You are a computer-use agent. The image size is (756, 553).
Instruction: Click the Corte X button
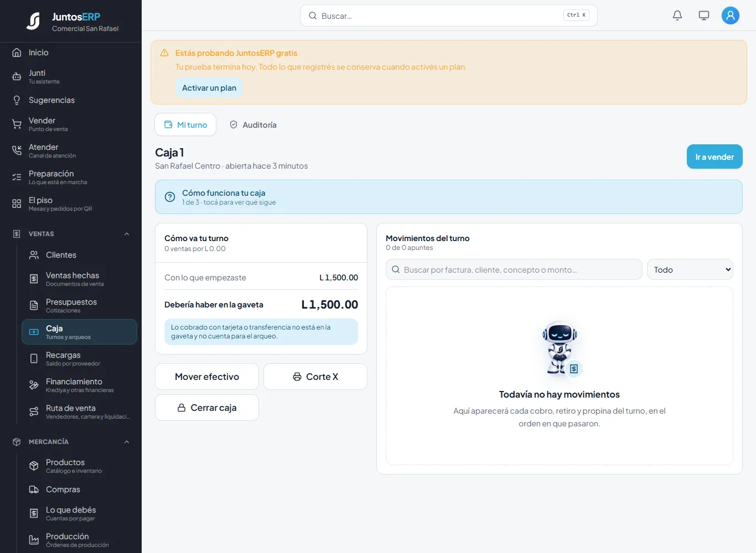pos(315,377)
